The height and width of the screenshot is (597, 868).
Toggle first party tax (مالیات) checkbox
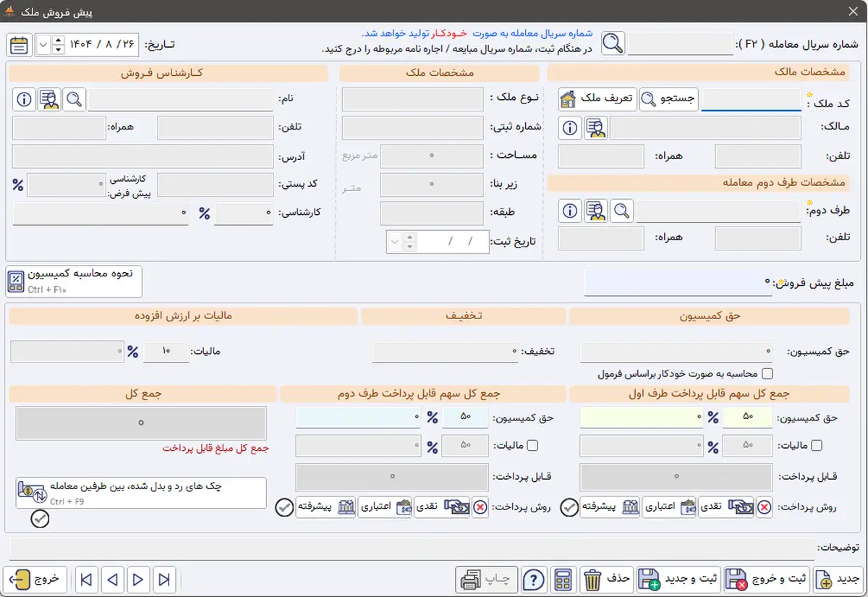[817, 446]
